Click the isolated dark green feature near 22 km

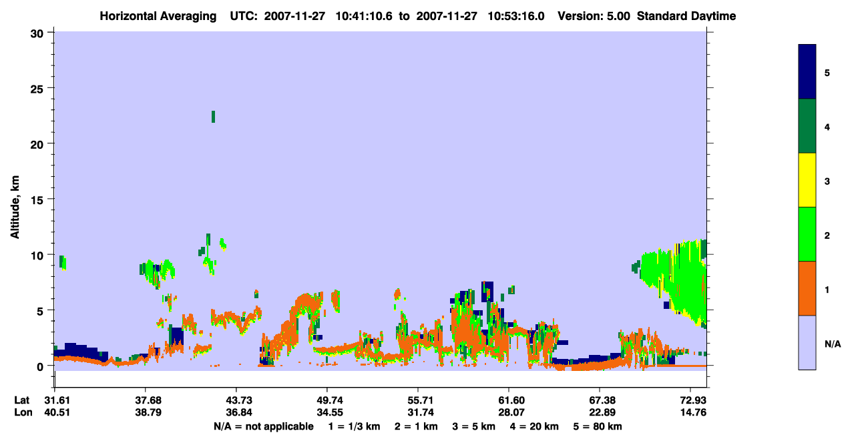coord(213,117)
